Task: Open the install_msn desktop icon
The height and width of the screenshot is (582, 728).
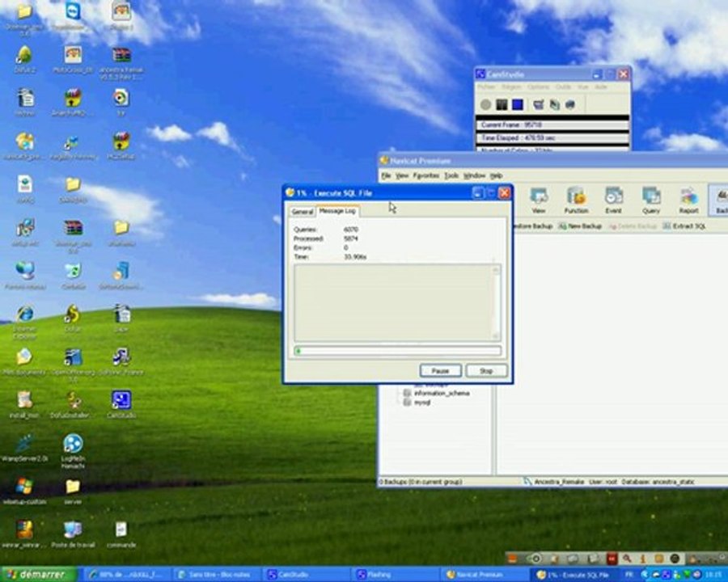Action: 24,405
